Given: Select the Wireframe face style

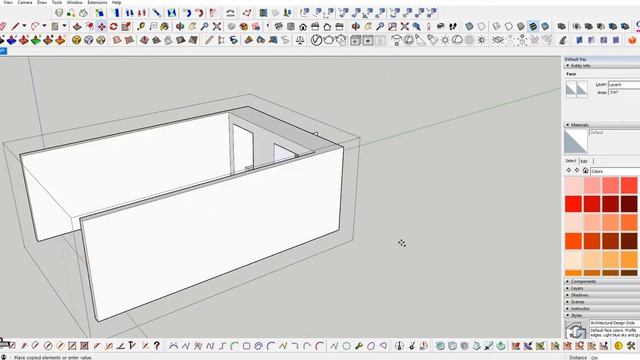Looking at the screenshot, I should click(x=496, y=27).
